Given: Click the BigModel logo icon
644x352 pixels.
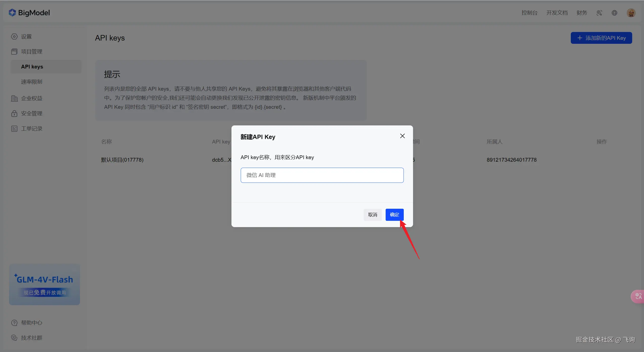Looking at the screenshot, I should click(x=12, y=13).
